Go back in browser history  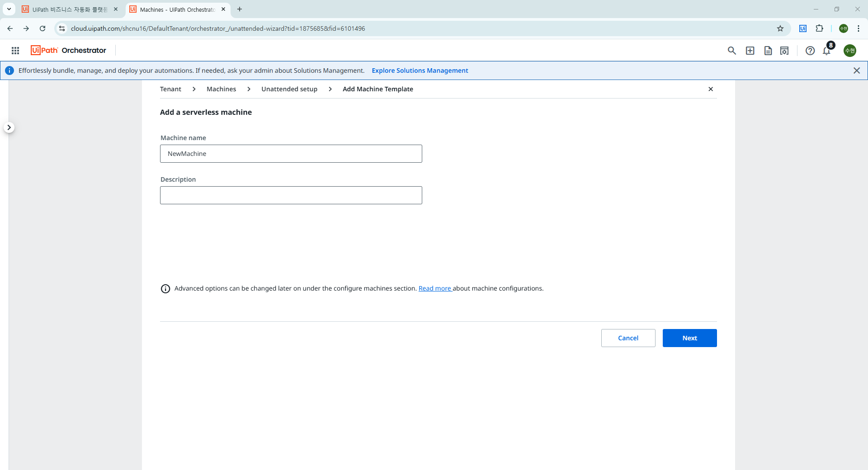10,28
